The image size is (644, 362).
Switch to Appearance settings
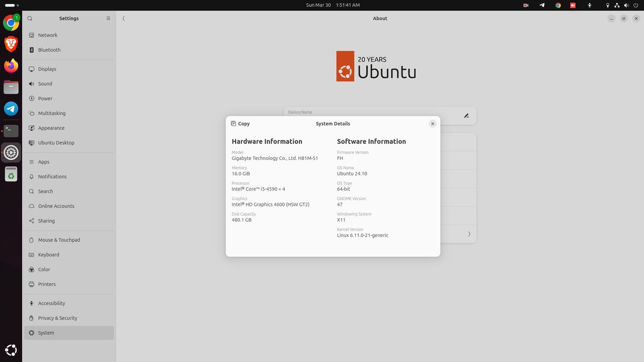69,128
